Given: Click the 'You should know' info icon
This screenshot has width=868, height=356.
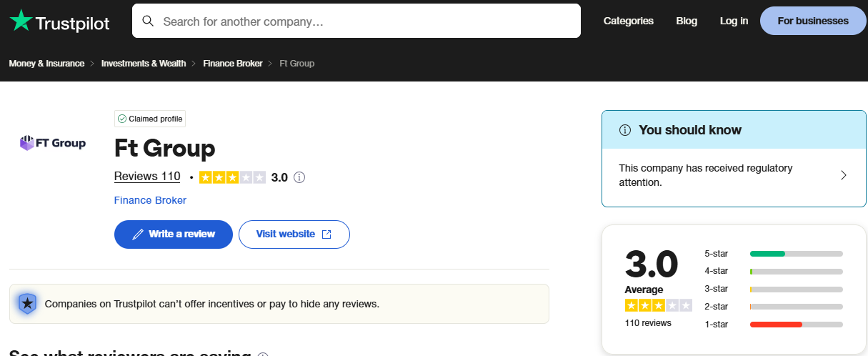Looking at the screenshot, I should [625, 130].
